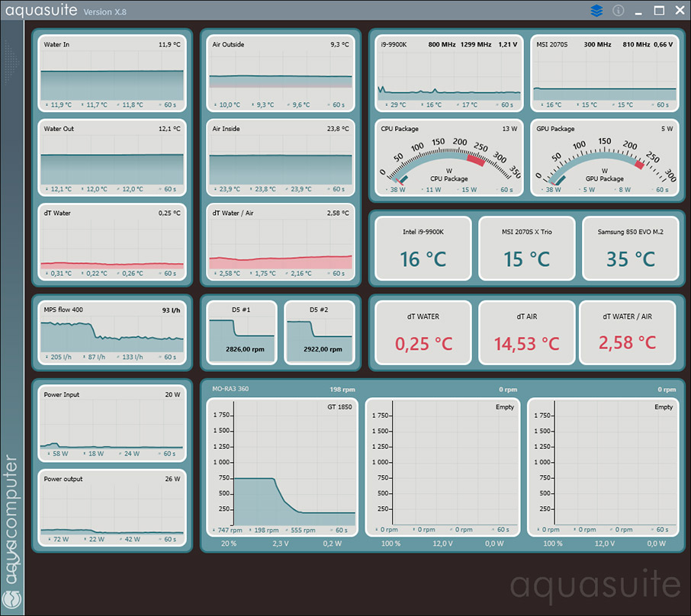This screenshot has height=616, width=691.
Task: Click the GPU Package wattage gauge
Action: pyautogui.click(x=605, y=158)
